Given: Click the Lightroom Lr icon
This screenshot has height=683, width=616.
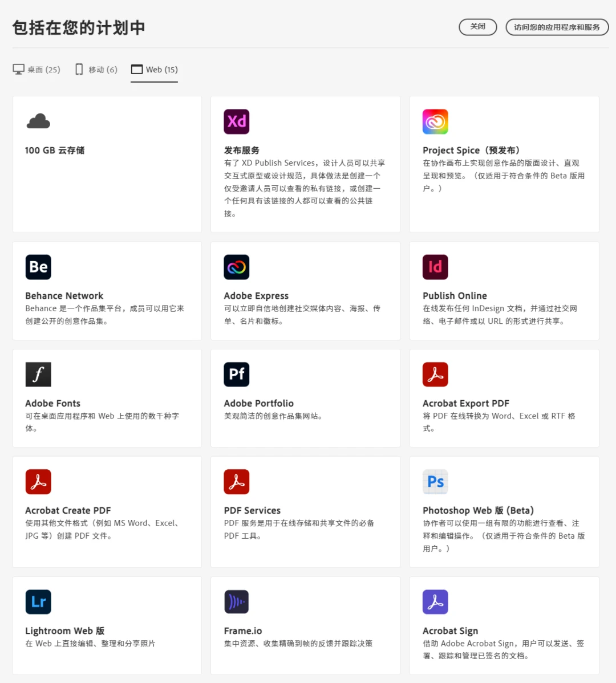Looking at the screenshot, I should pos(38,602).
